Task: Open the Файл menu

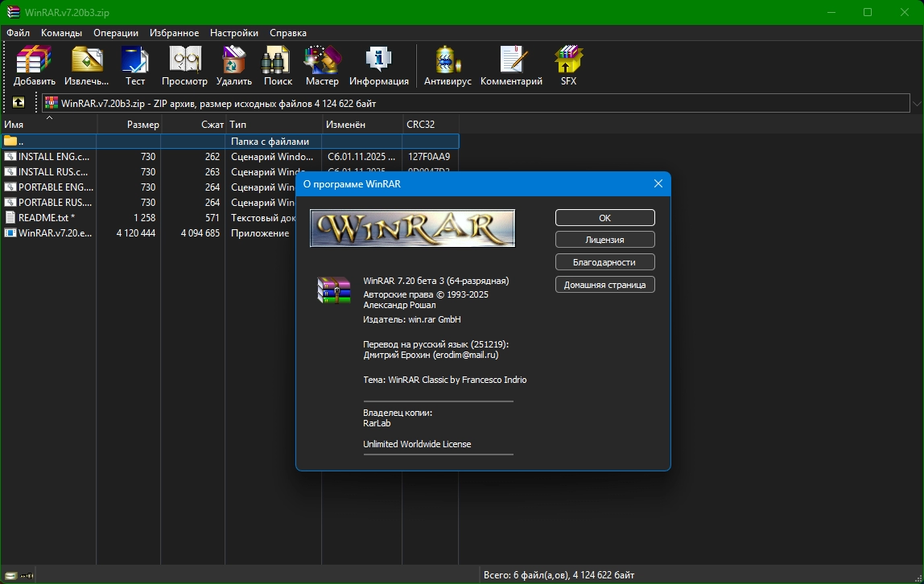Action: pos(18,33)
